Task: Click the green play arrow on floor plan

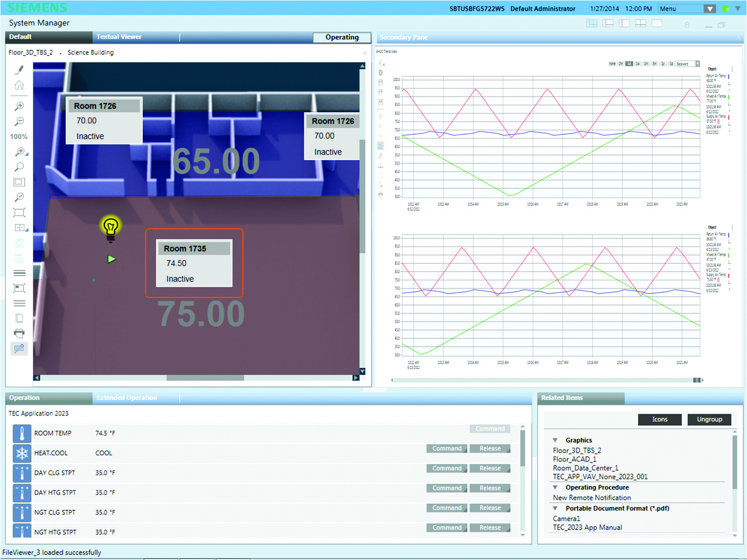Action: click(111, 259)
